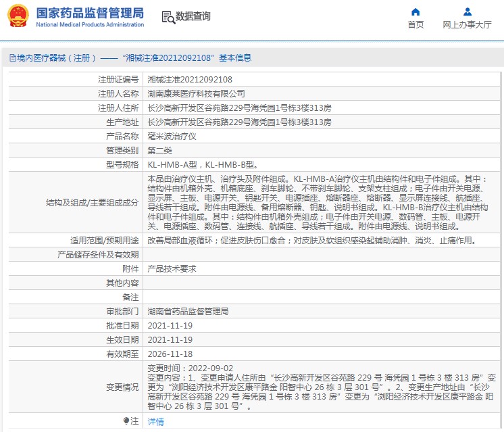504x432 pixels.
Task: Click National Medical Products Administration text
Action: pyautogui.click(x=90, y=25)
